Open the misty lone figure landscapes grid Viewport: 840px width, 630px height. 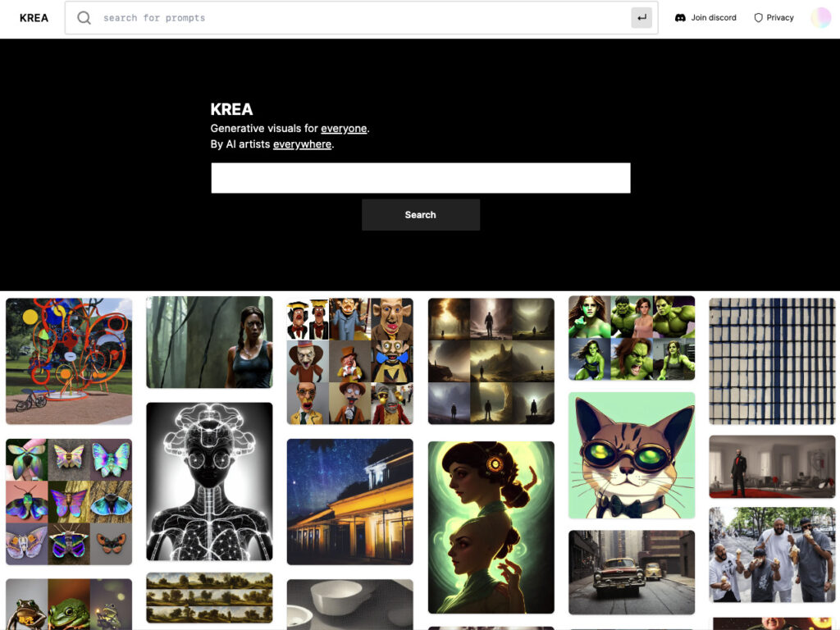pos(491,361)
